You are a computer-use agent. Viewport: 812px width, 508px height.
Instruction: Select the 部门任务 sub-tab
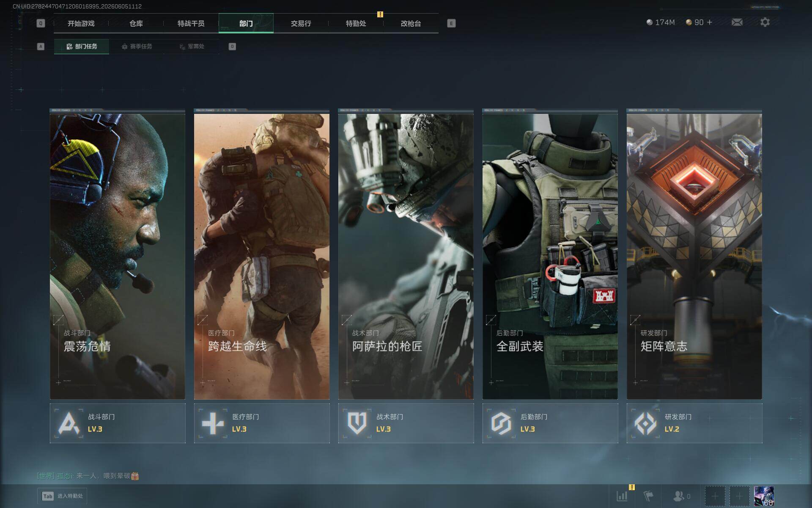click(82, 47)
